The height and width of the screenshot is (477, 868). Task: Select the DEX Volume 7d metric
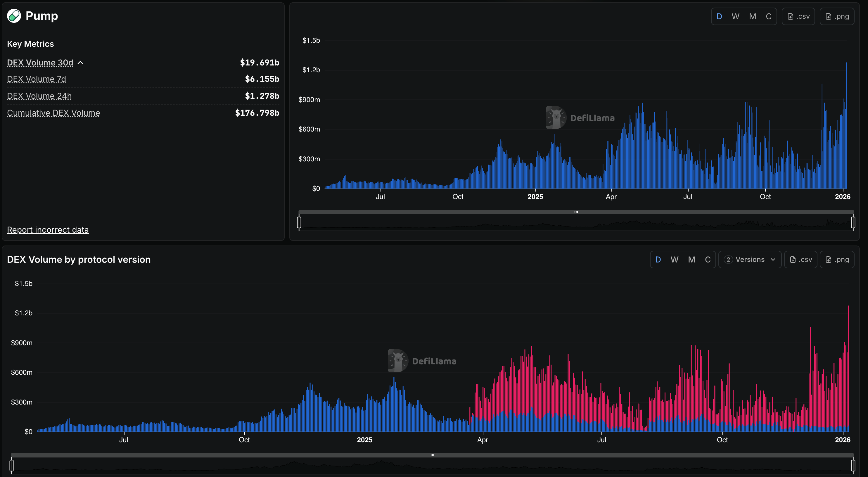tap(36, 79)
